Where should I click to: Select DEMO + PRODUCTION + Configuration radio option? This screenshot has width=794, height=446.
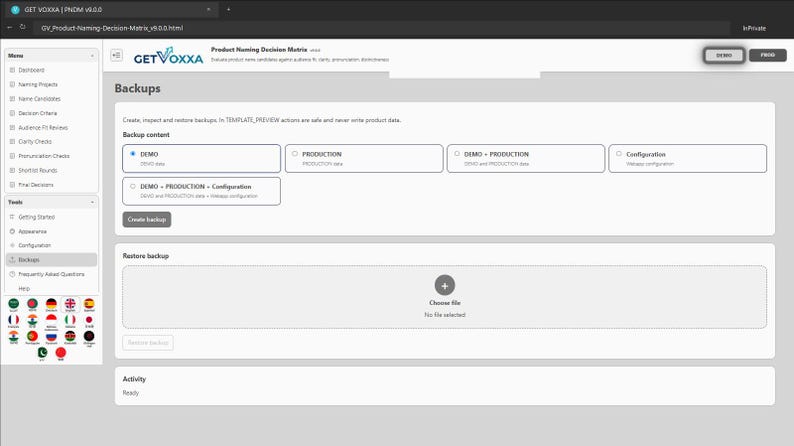[133, 186]
